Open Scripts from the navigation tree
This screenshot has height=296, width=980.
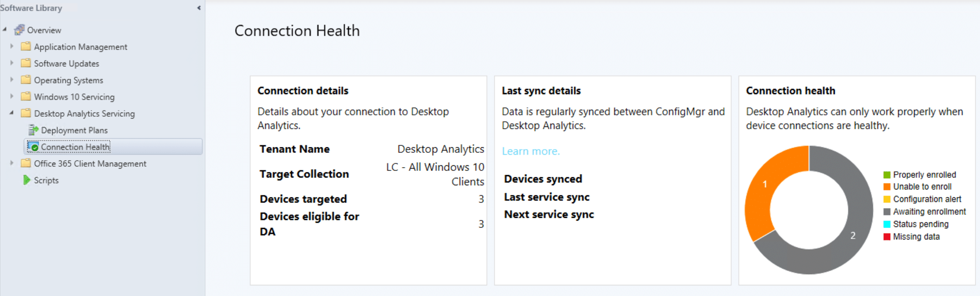[x=46, y=180]
